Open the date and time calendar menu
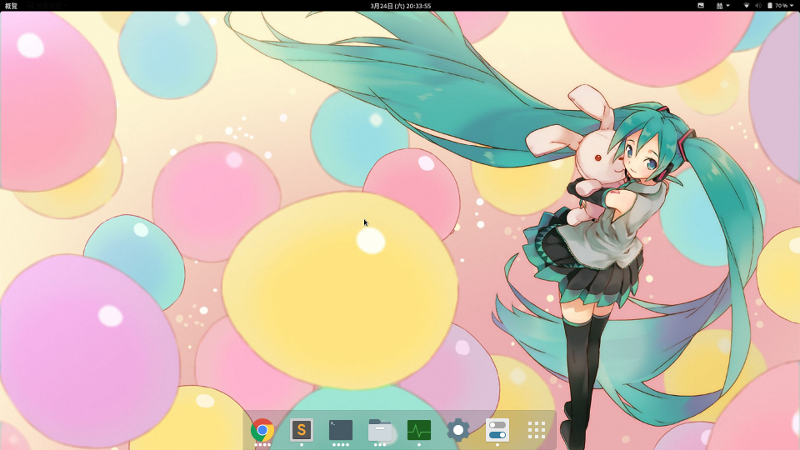Viewport: 800px width, 450px height. [401, 6]
